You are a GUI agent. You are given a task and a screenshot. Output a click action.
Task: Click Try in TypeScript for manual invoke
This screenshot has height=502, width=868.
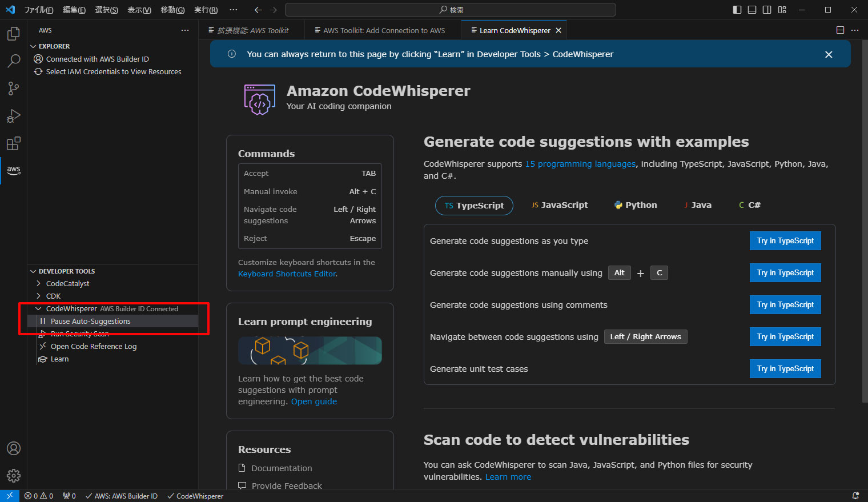coord(785,272)
